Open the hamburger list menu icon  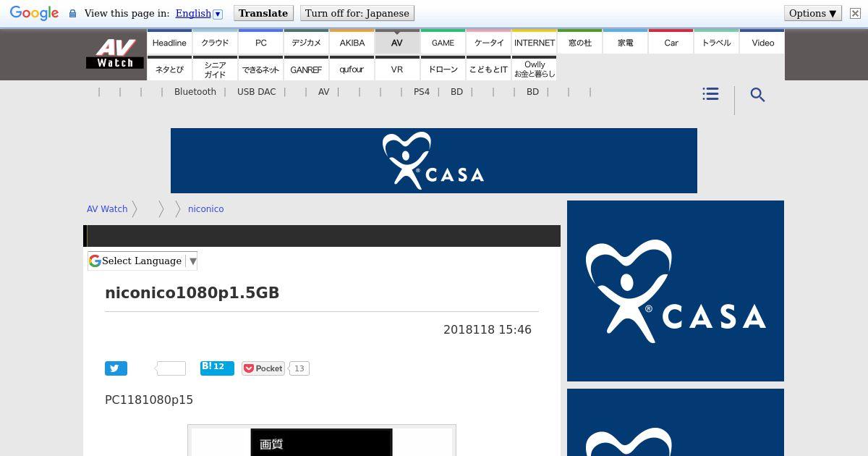(x=710, y=94)
